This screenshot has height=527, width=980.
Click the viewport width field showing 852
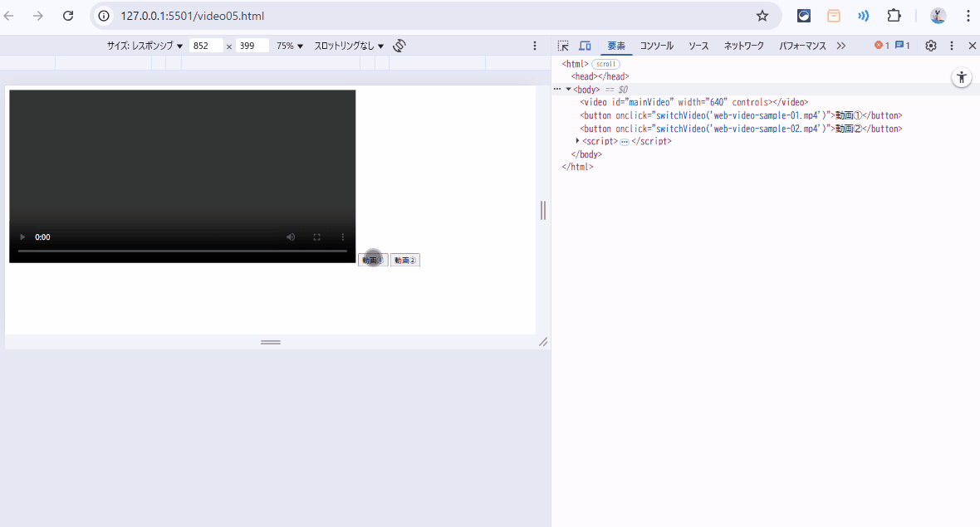[205, 46]
